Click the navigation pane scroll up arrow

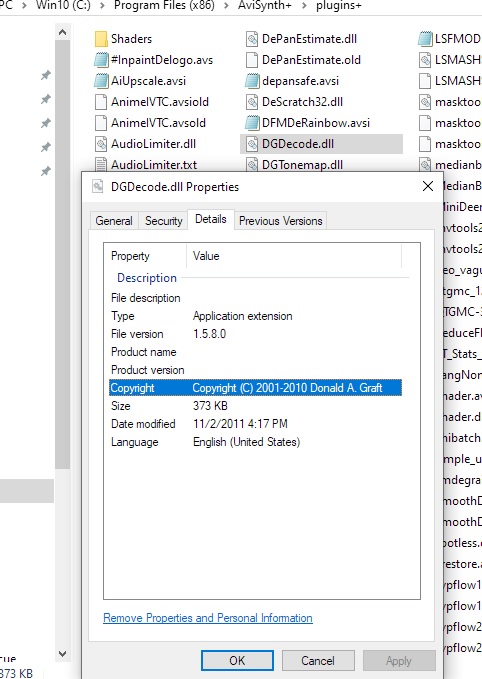point(62,32)
